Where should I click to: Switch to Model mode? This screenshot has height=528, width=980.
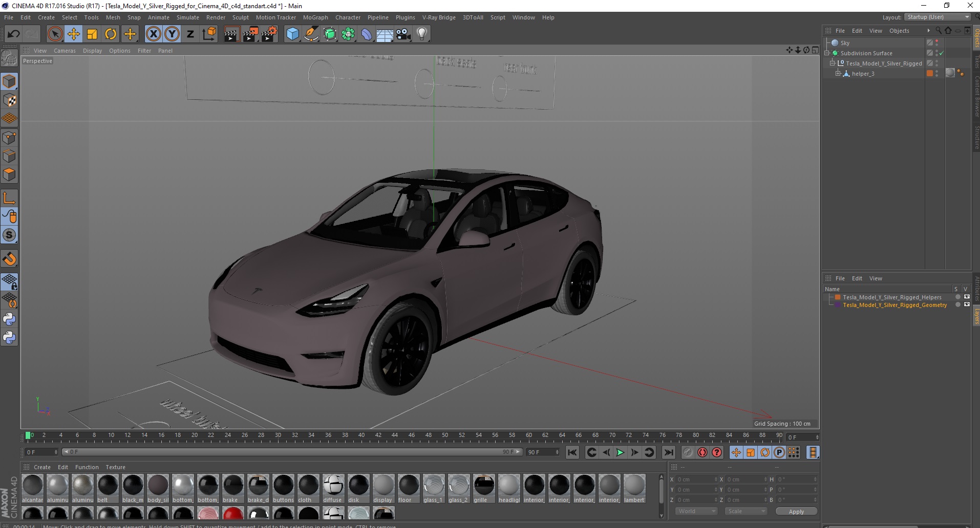pyautogui.click(x=9, y=81)
